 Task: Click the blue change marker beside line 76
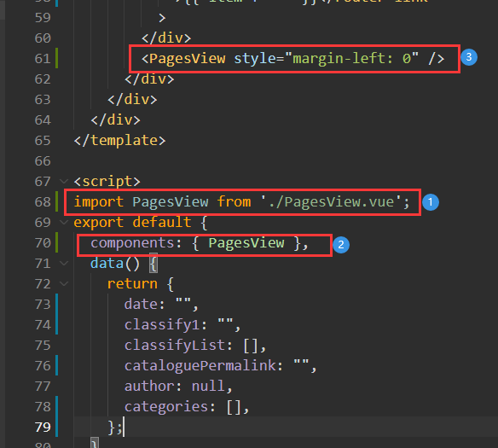[57, 365]
